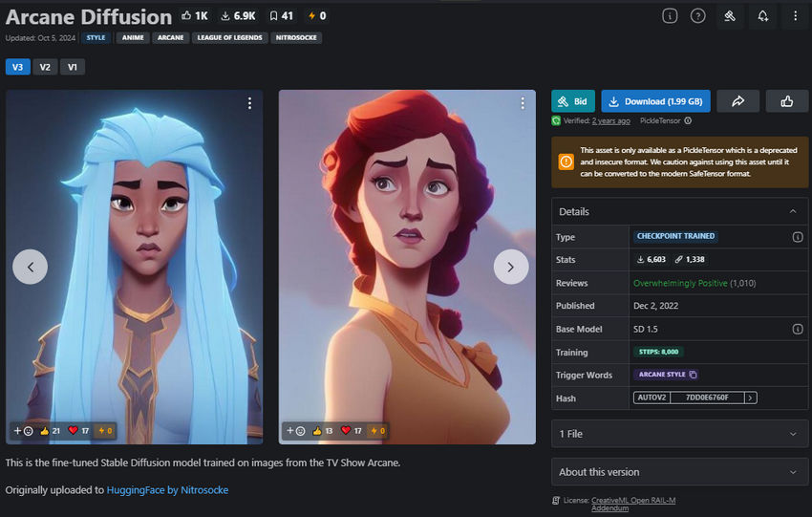Click the share arrow button
The width and height of the screenshot is (812, 517).
(737, 101)
